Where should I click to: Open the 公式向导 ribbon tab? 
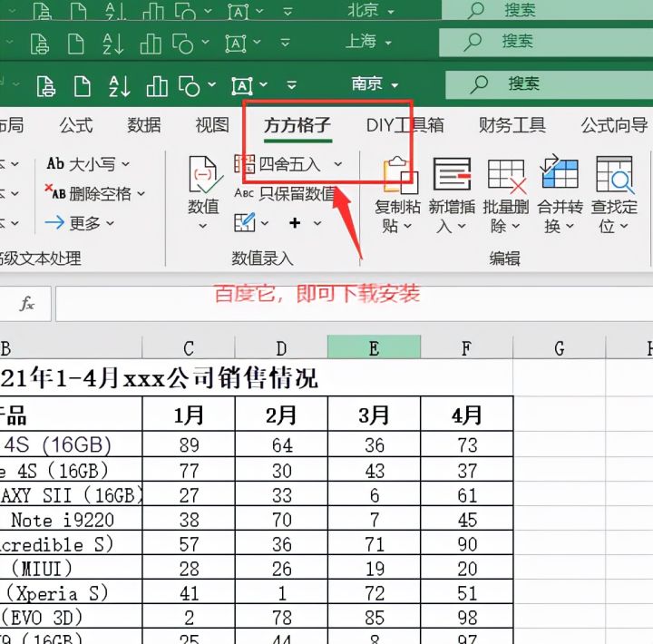(614, 125)
